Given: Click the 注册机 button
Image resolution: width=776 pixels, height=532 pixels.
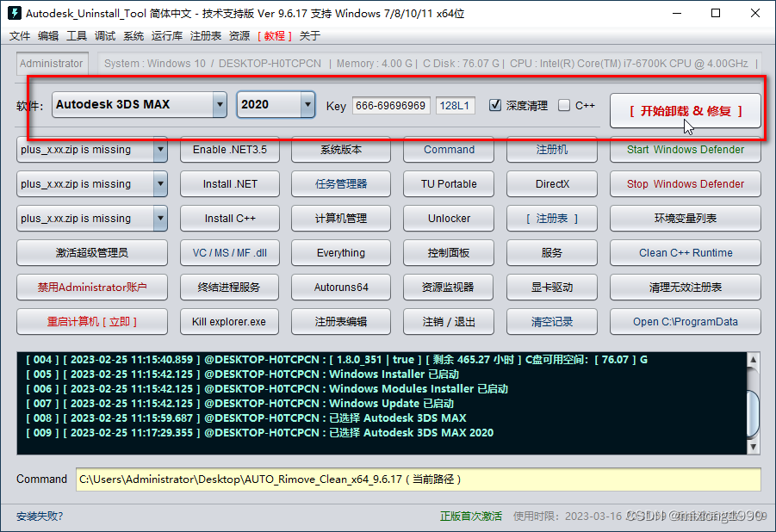Looking at the screenshot, I should 552,150.
